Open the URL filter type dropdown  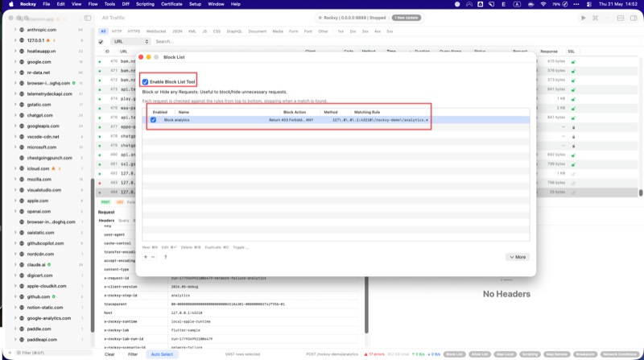(130, 42)
